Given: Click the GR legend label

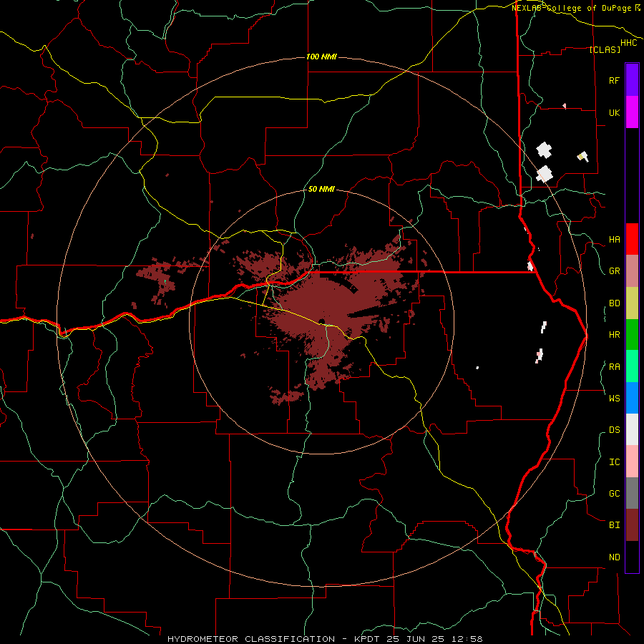Looking at the screenshot, I should (614, 271).
